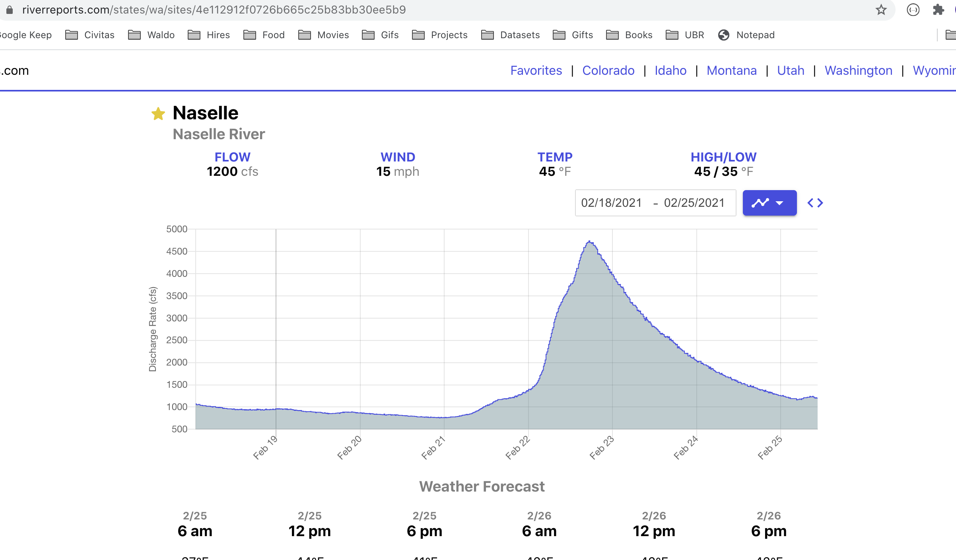Open the Food bookmark folder icon
Screen dimensions: 956x560
tap(250, 35)
